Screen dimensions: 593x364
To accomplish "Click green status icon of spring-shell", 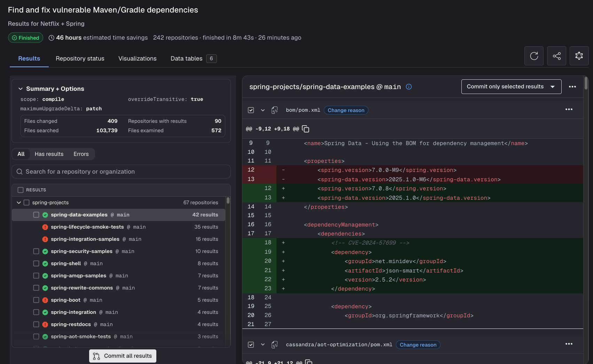I will click(x=45, y=263).
